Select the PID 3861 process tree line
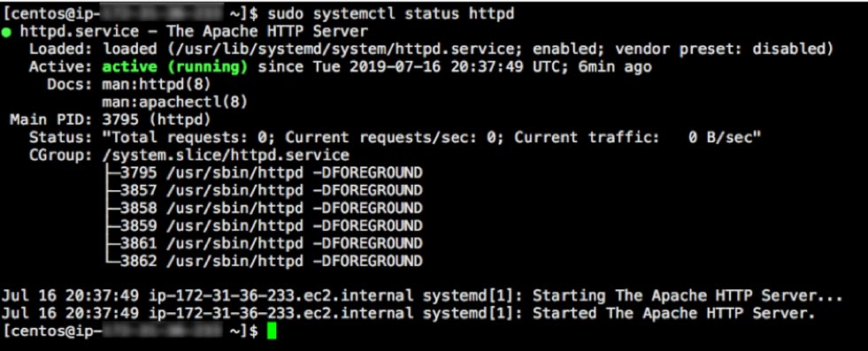This screenshot has width=868, height=351. (x=264, y=243)
